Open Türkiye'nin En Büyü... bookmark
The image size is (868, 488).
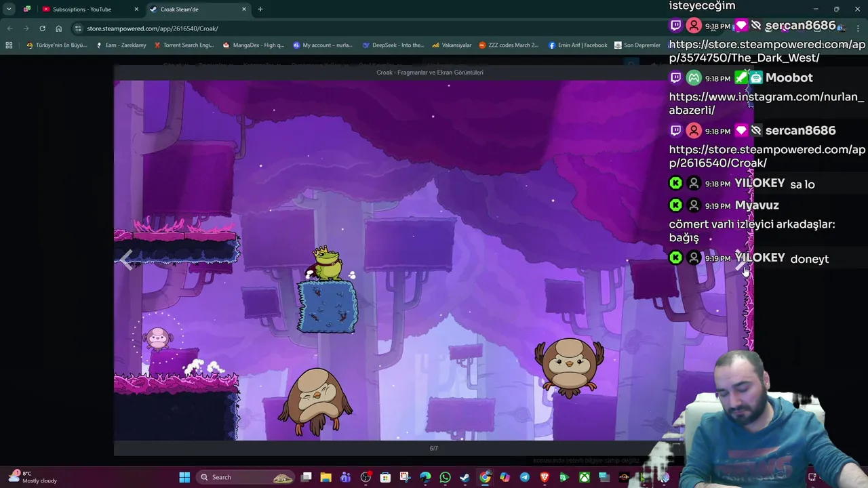pos(57,45)
